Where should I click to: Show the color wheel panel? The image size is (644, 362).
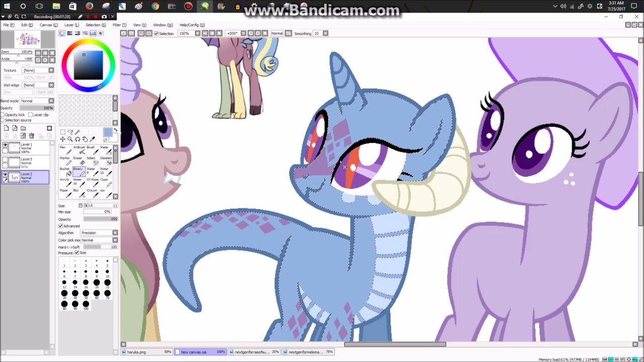62,33
